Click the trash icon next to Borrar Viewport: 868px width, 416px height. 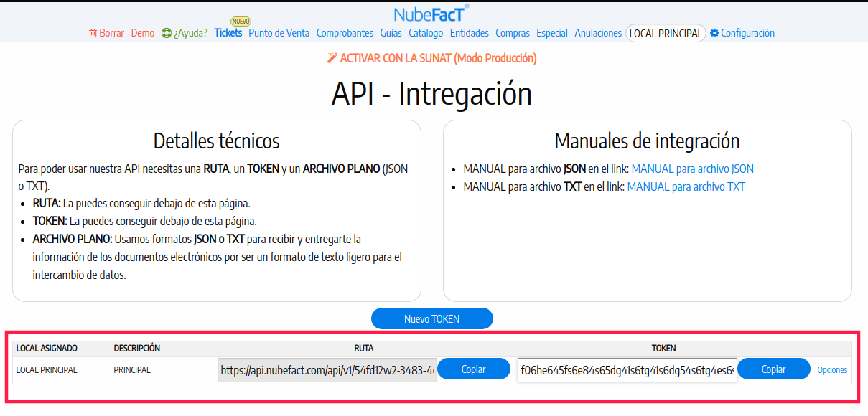[93, 33]
